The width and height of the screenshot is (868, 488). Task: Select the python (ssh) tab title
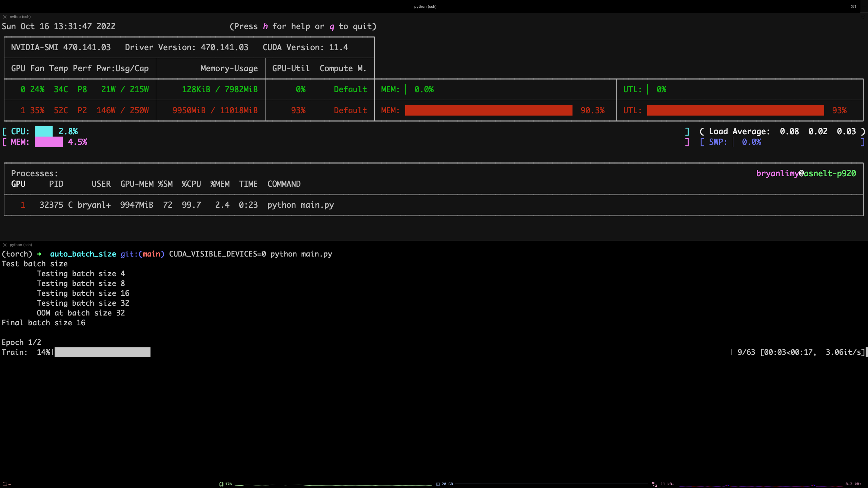click(x=425, y=6)
